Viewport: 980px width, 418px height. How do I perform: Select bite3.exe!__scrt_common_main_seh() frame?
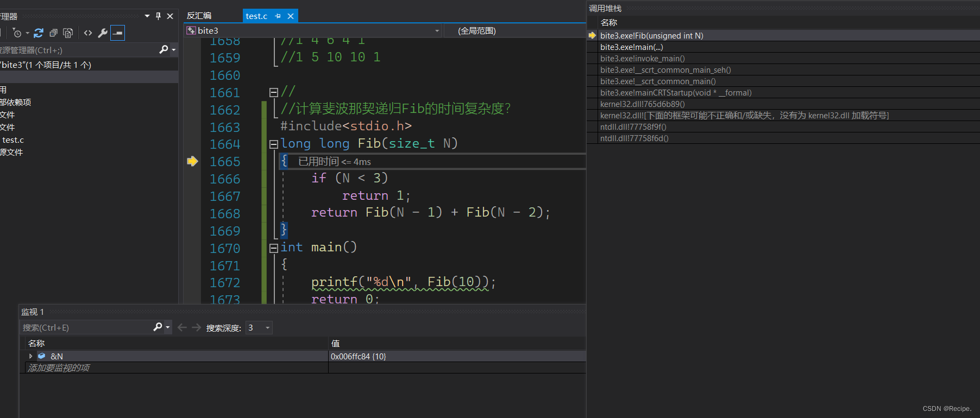point(665,70)
